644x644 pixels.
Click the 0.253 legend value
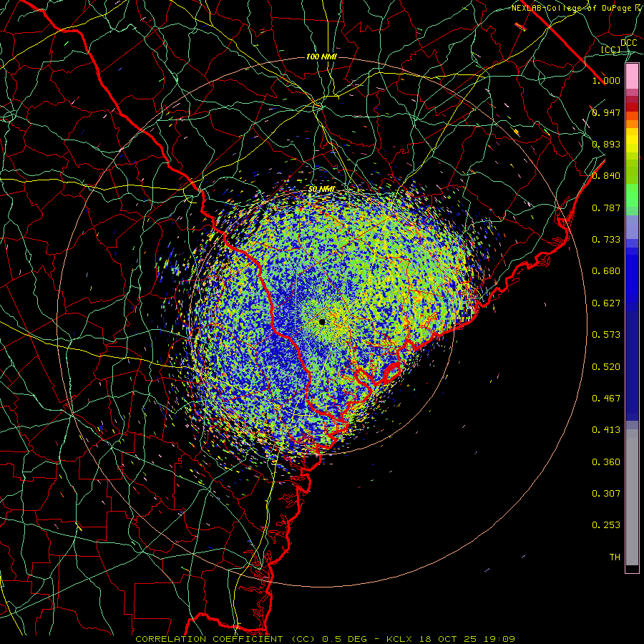tap(606, 525)
